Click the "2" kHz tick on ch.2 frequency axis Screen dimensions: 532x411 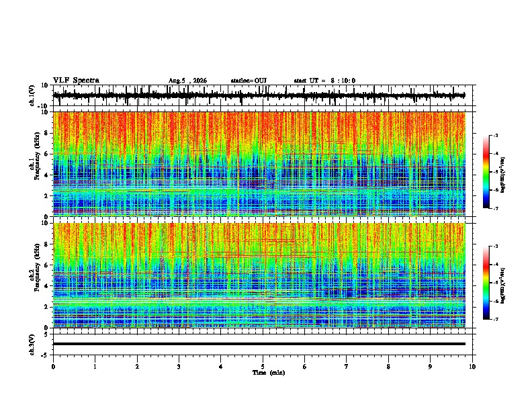pyautogui.click(x=46, y=307)
